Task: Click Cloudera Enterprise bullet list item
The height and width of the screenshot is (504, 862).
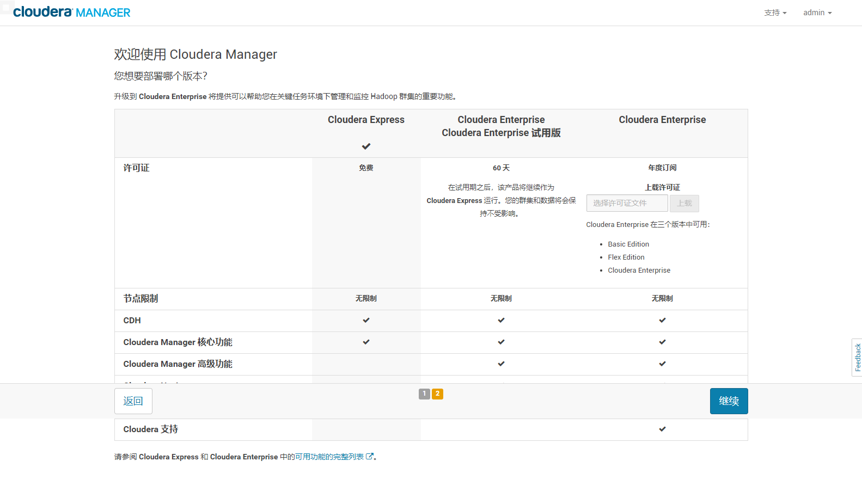Action: [x=639, y=270]
